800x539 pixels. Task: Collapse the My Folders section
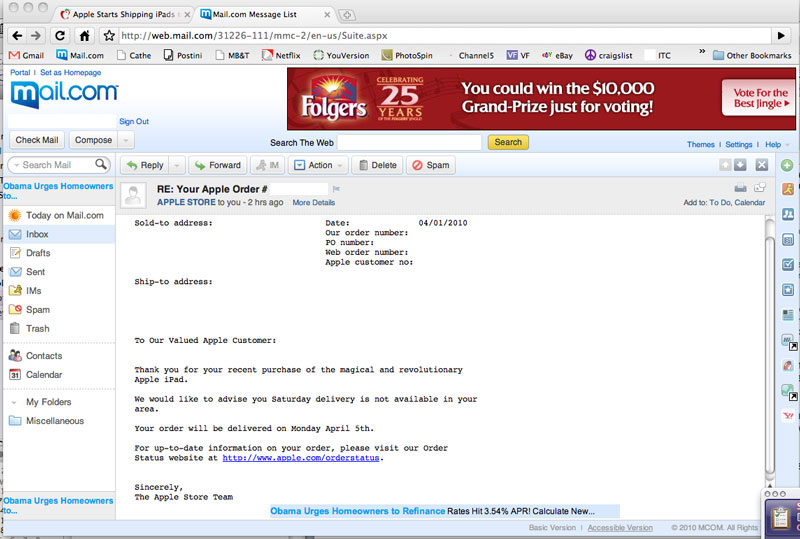pos(15,402)
